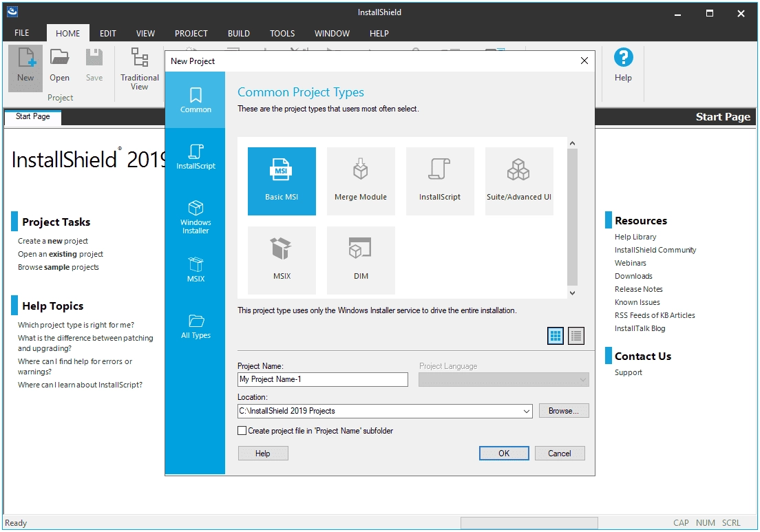The image size is (760, 532).
Task: Open the WINDOW ribbon tab
Action: (x=332, y=33)
